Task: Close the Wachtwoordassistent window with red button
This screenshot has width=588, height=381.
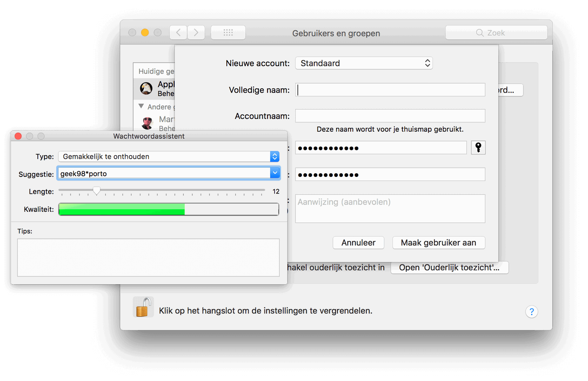Action: pos(18,136)
